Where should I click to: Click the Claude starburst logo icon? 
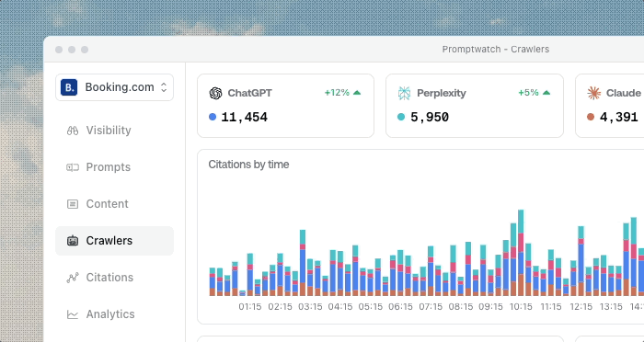[593, 93]
